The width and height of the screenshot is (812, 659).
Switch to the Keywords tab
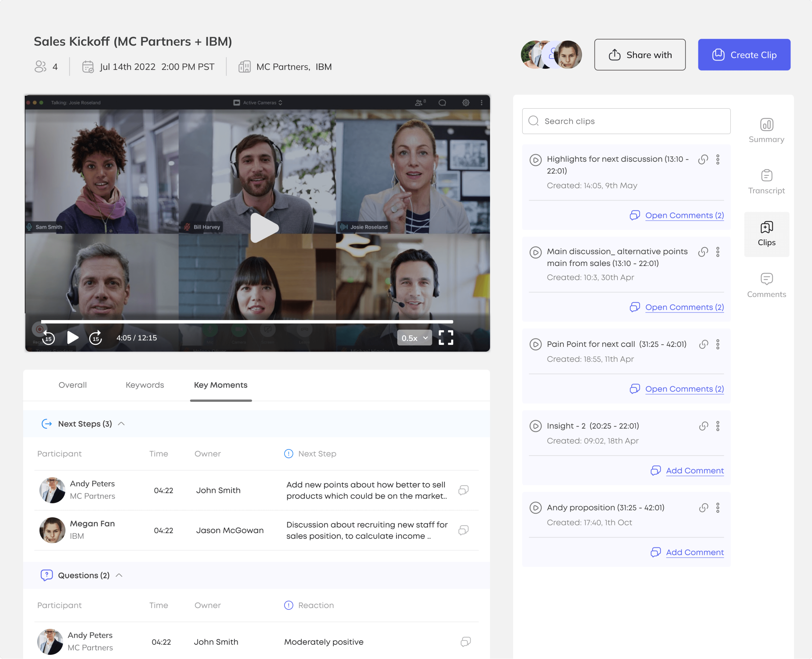(x=145, y=385)
